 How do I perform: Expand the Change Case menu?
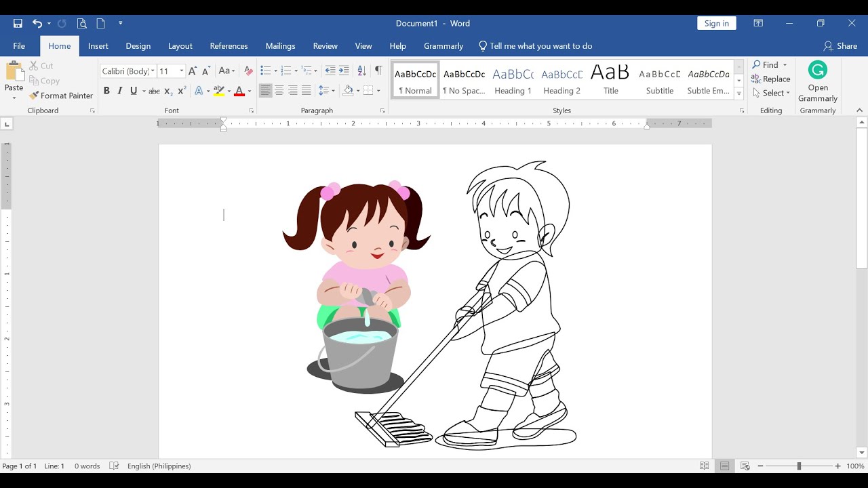(226, 71)
